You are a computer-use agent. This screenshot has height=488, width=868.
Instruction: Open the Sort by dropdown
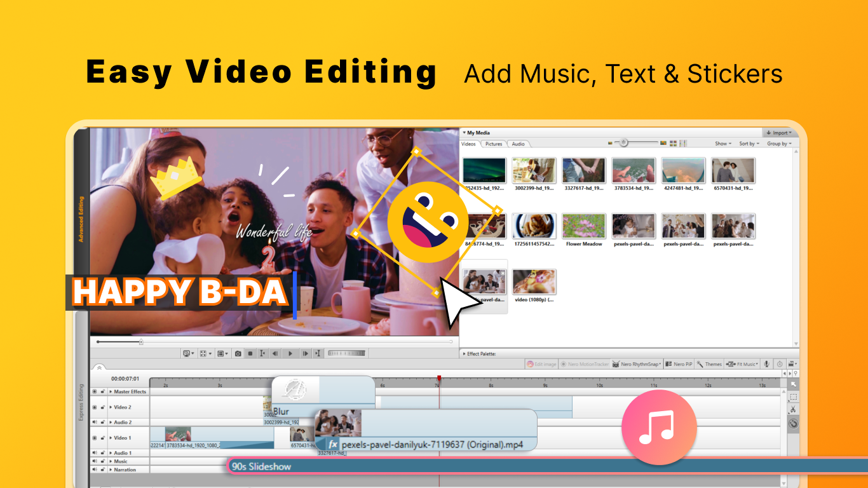click(748, 143)
